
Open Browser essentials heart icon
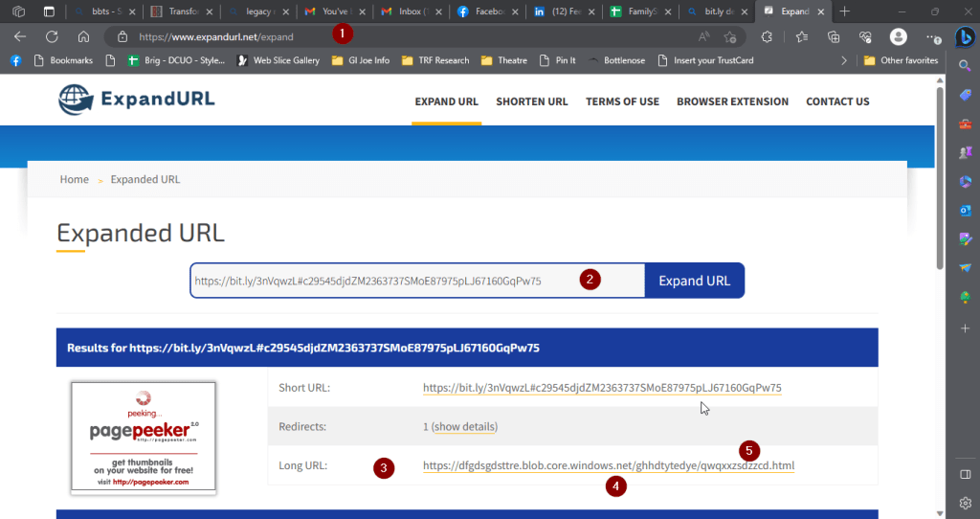[x=865, y=37]
